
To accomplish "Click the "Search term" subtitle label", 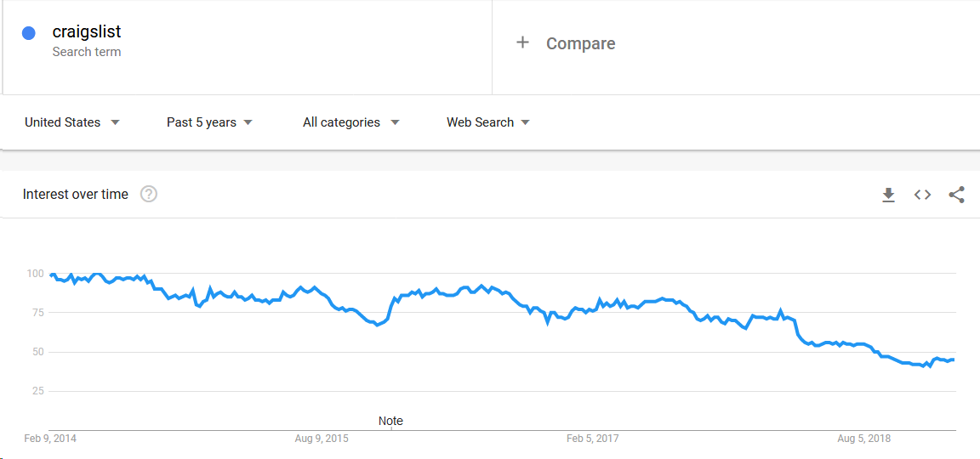I will [87, 52].
